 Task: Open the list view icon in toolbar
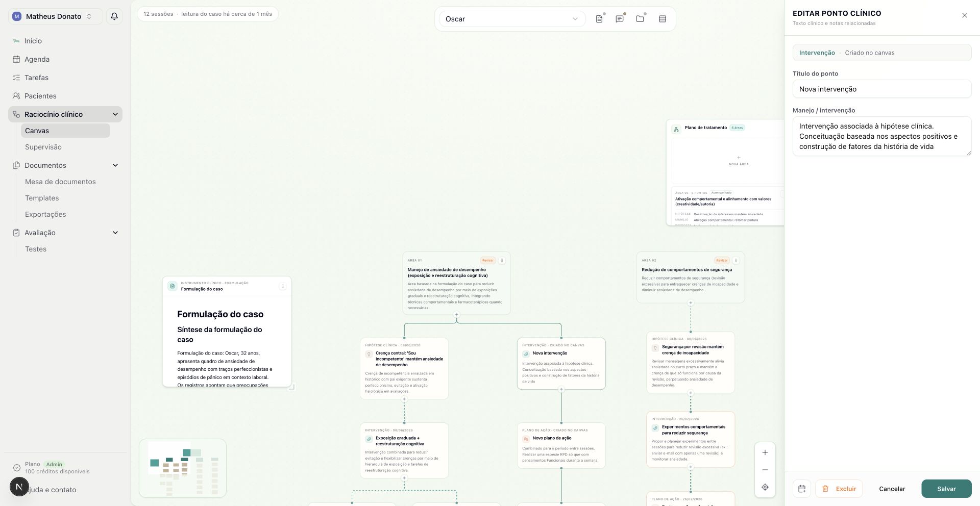click(663, 19)
